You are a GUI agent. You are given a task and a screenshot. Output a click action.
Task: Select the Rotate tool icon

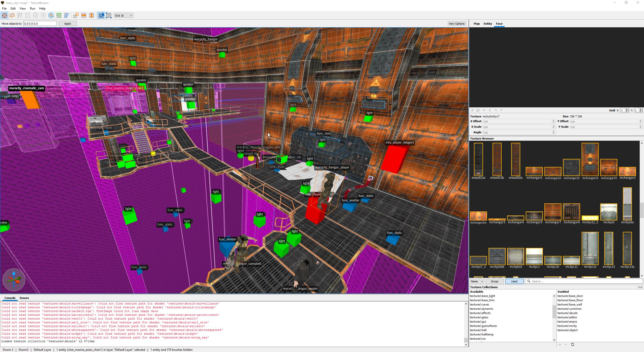51,16
